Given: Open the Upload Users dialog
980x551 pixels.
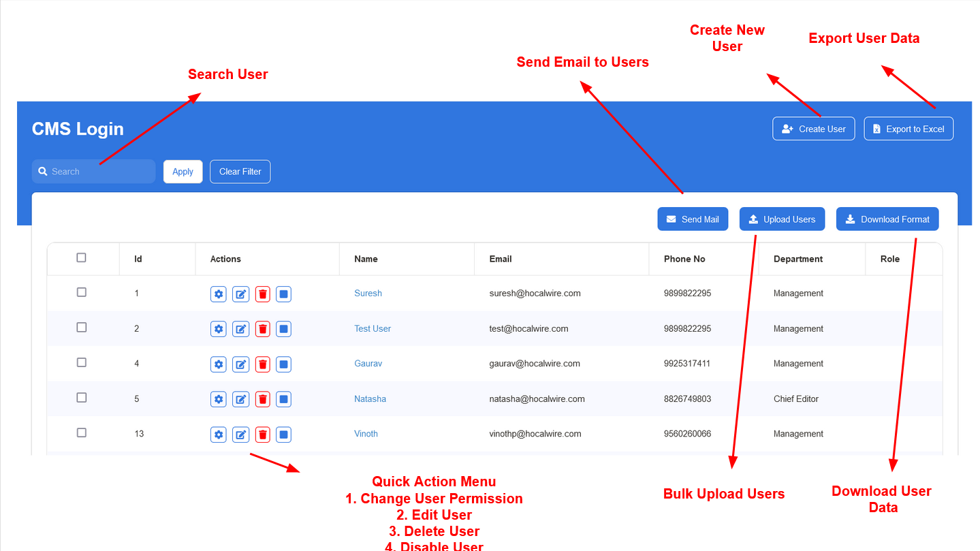Looking at the screenshot, I should (x=782, y=219).
